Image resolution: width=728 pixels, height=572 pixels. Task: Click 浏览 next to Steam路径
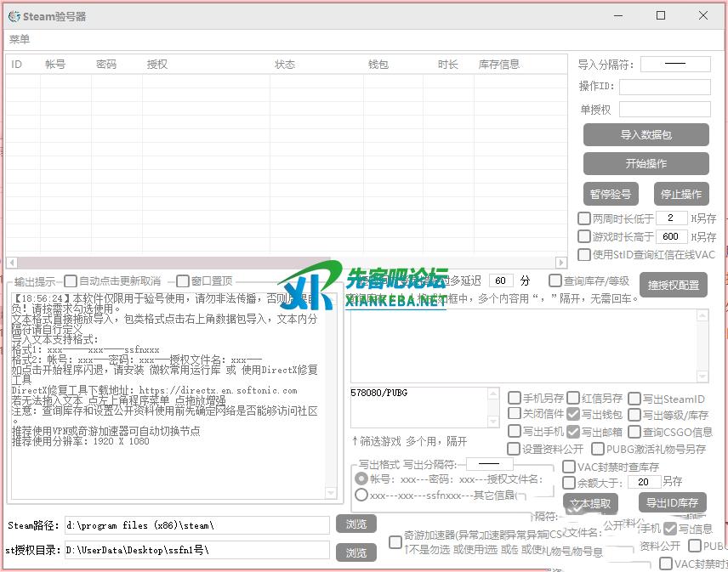pos(355,524)
